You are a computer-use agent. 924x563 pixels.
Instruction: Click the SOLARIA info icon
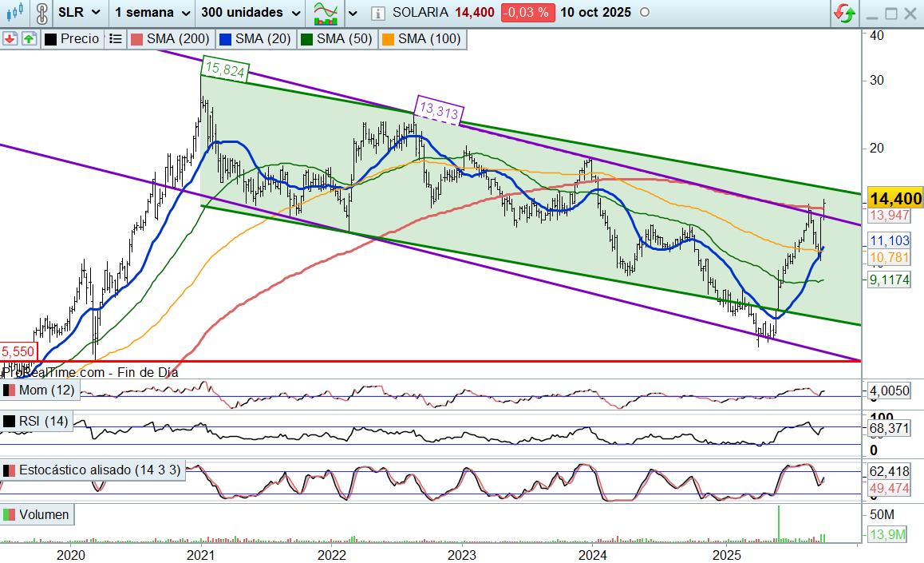377,13
